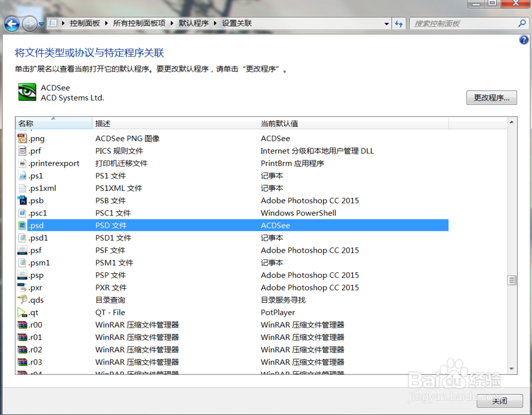The image size is (532, 415).
Task: Expand arrow before 控制面板 breadcrumb
Action: point(63,23)
